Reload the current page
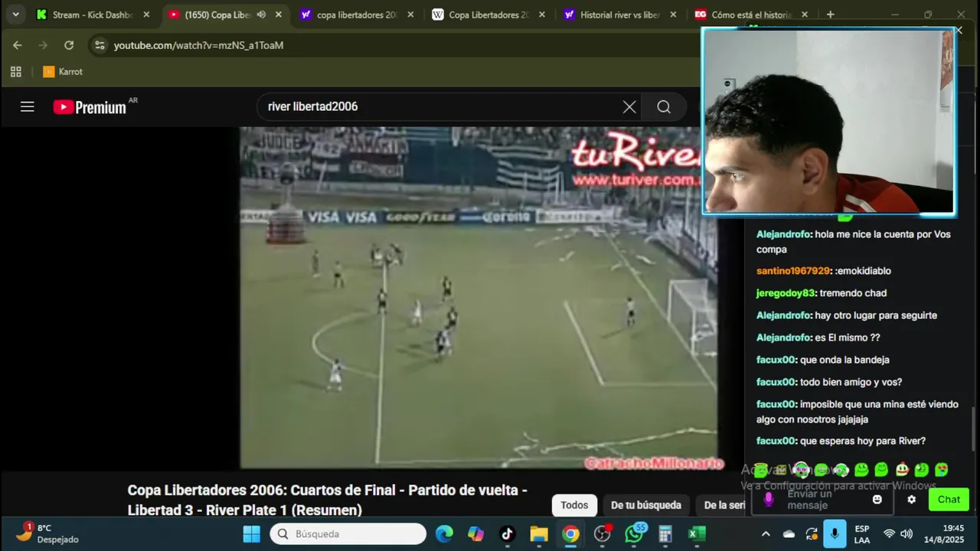This screenshot has height=551, width=980. coord(69,45)
